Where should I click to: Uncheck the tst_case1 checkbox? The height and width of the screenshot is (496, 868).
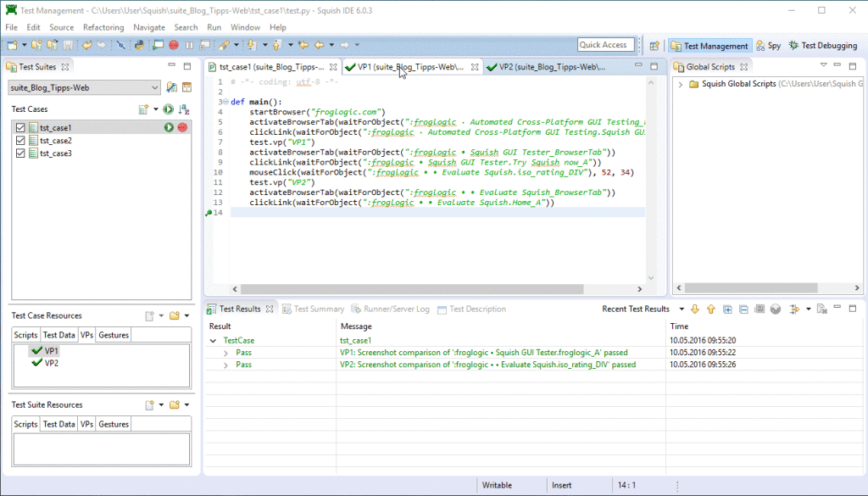[21, 128]
